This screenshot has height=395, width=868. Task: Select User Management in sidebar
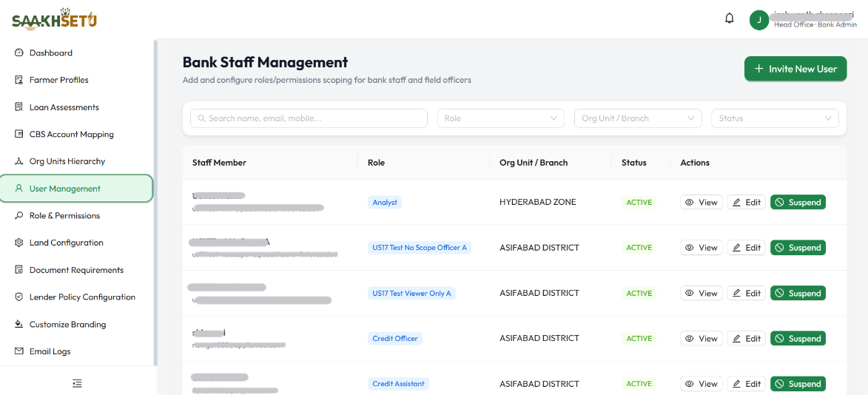point(76,188)
